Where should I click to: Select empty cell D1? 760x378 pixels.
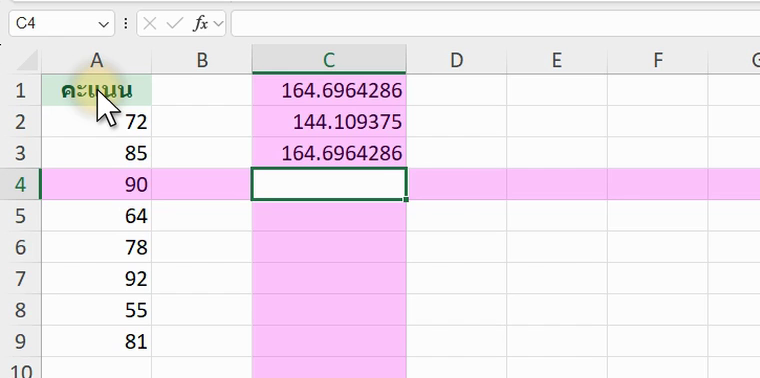tap(457, 90)
